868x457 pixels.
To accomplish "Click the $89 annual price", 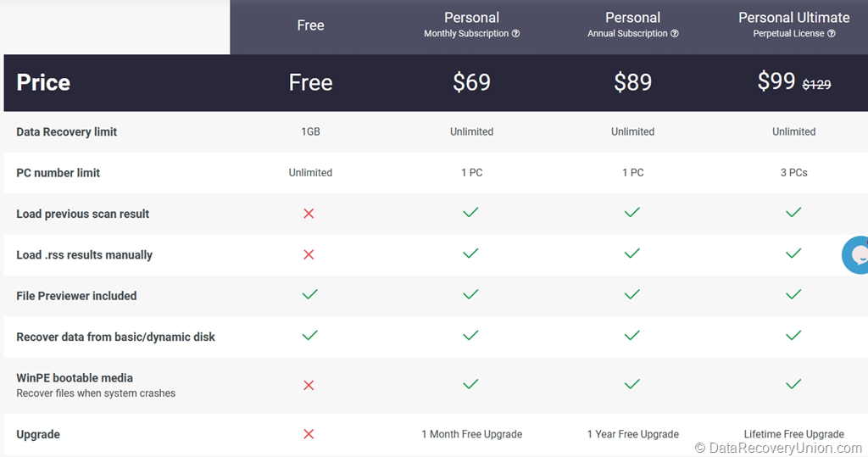I will tap(632, 82).
